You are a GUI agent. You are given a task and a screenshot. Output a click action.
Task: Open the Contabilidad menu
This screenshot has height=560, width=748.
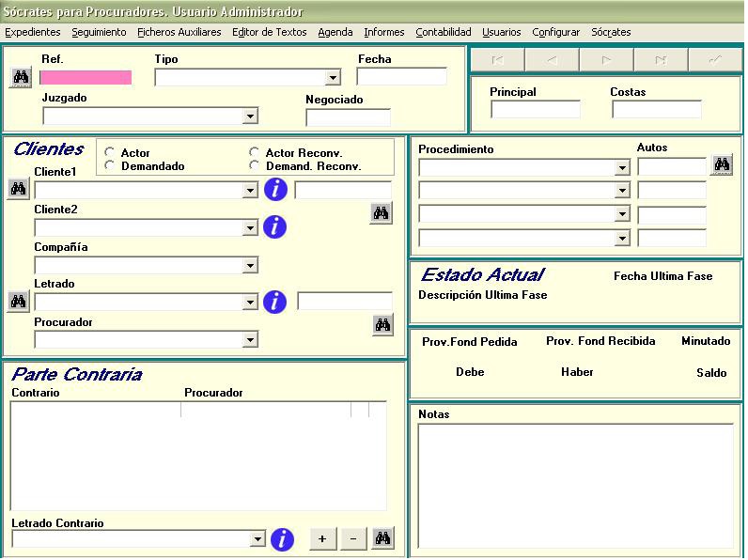[x=444, y=32]
